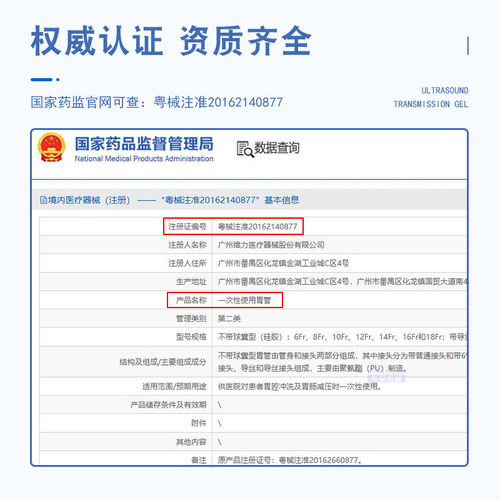Open the 数据查询 search icon

pos(245,149)
